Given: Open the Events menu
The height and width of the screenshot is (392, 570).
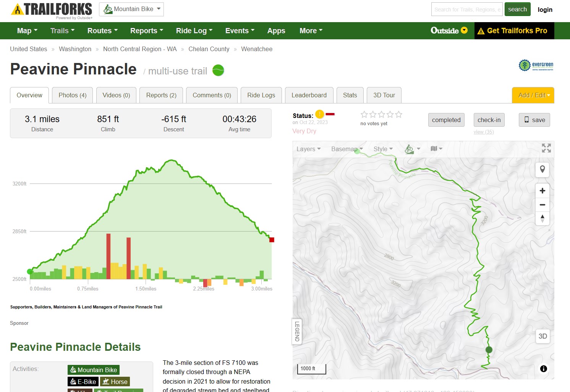Looking at the screenshot, I should point(240,31).
